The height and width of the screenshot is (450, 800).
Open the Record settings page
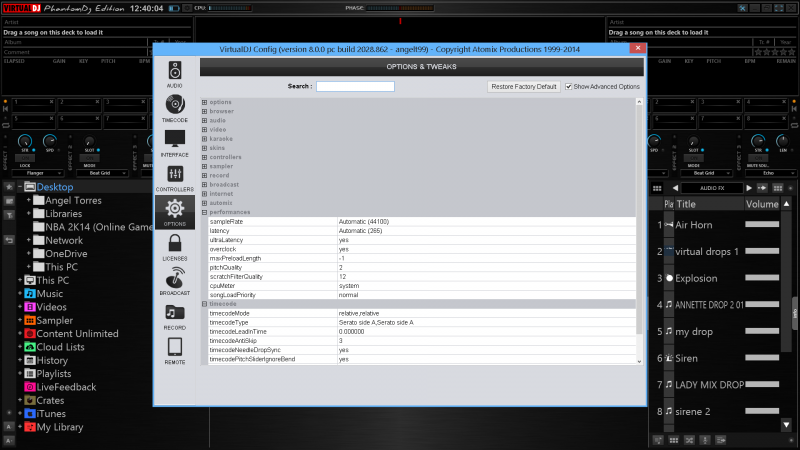(x=174, y=316)
